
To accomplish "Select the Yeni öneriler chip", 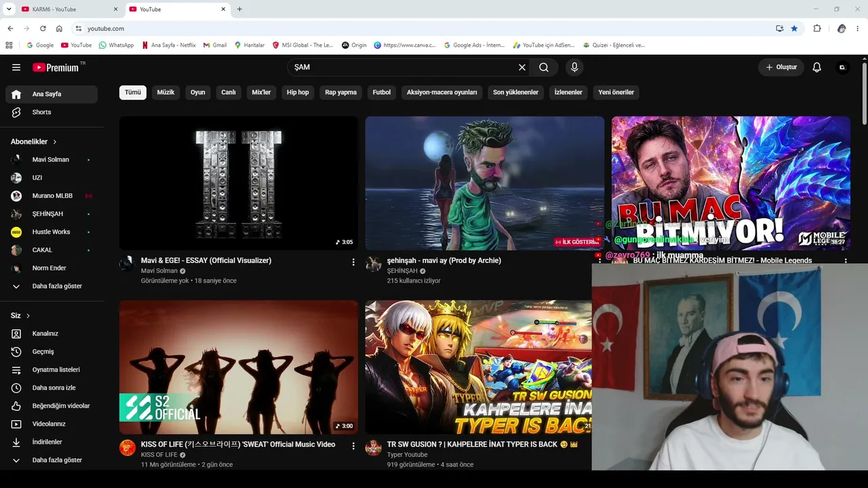I will pos(616,92).
